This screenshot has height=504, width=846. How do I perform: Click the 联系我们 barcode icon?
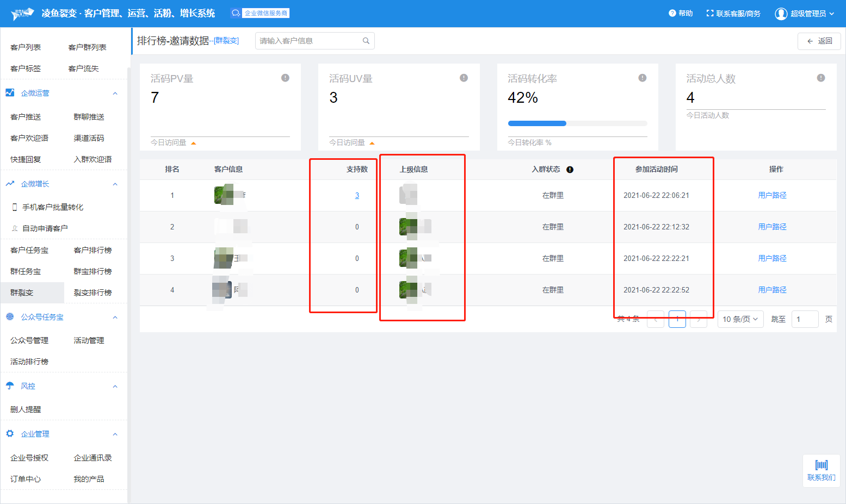click(x=821, y=465)
